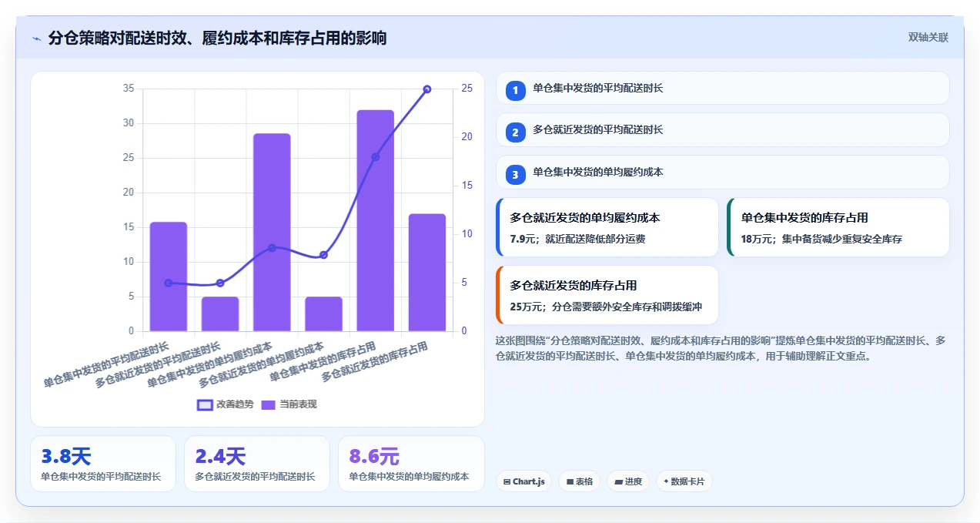Click the first bar, 单仓集中发货的平均配送时长

click(169, 277)
